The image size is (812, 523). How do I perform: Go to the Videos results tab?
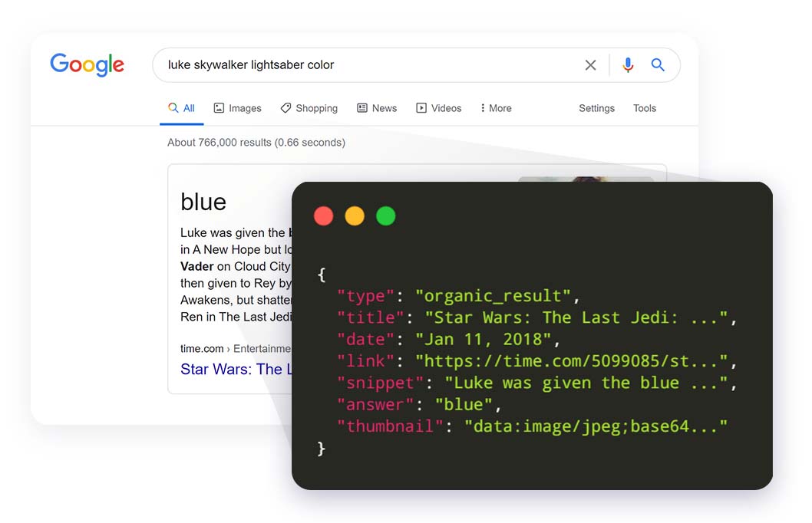(438, 108)
